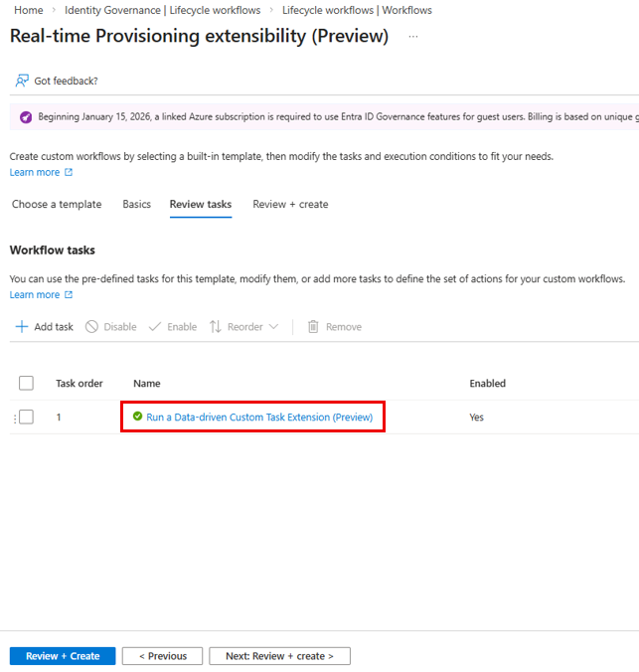Click the Disable circle-slash icon
Image resolution: width=639 pixels, height=672 pixels.
(91, 327)
